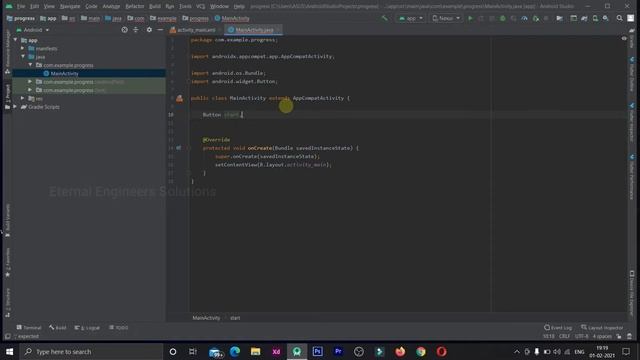Open the Build menu

(x=155, y=6)
